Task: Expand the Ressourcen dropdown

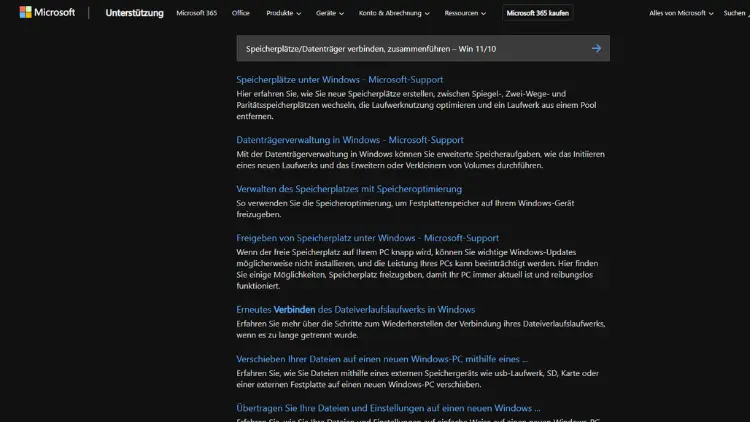Action: [x=465, y=13]
